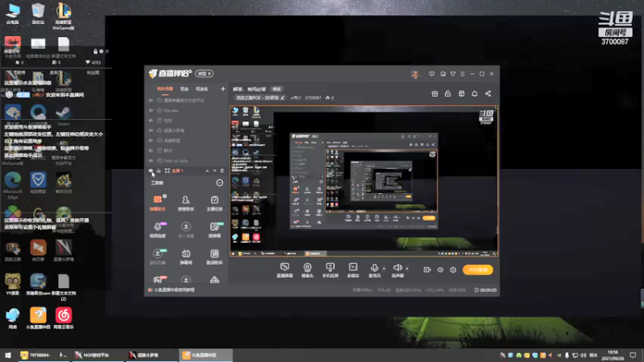Screen dimensions: 644x362
Task: Open the 斗鱼直播伴侣使用教程 tutorial link
Action: (174, 290)
